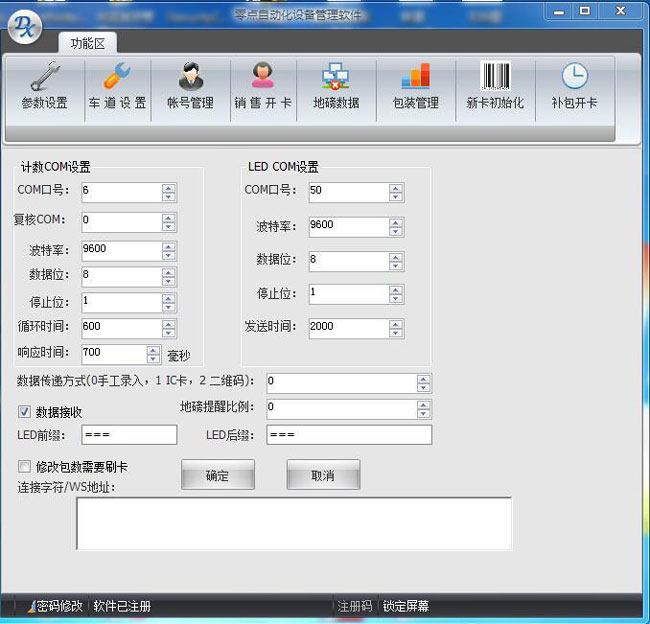
Task: Click 新卡初始化 barcode icon
Action: coord(494,78)
